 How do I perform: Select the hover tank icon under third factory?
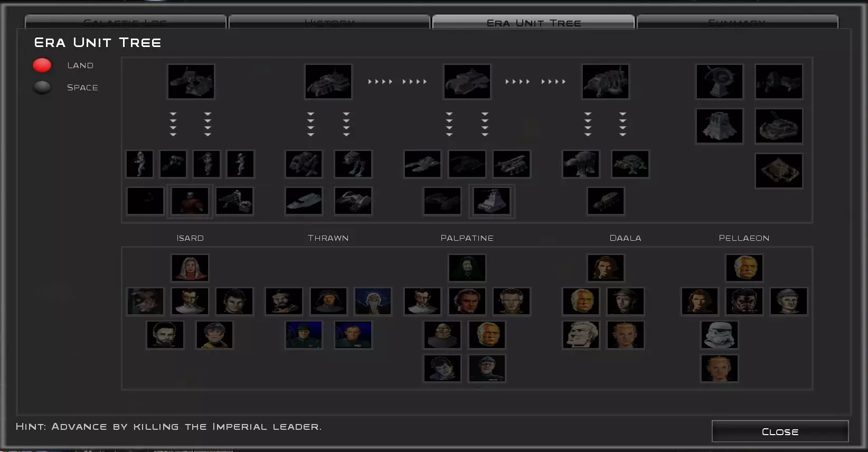tap(422, 164)
